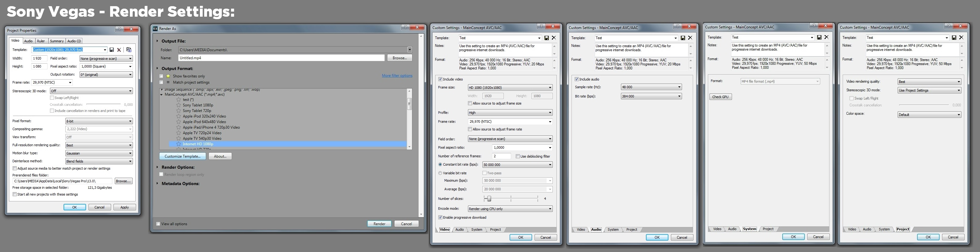Switch to the Ruler tab in Project Properties
Screen dimensions: 980x252
pos(41,41)
